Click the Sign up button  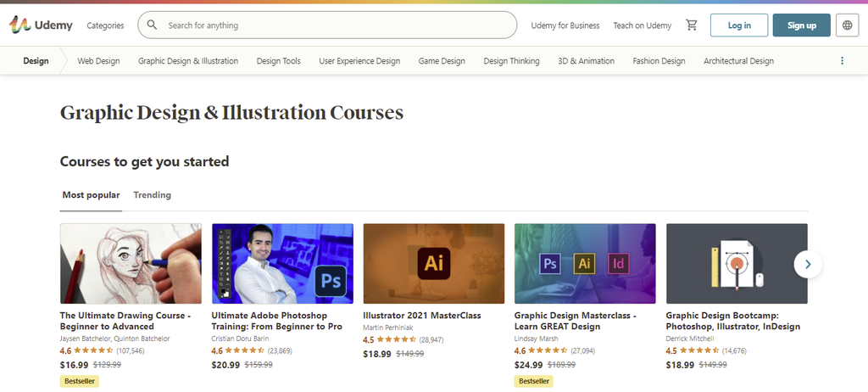pos(802,25)
